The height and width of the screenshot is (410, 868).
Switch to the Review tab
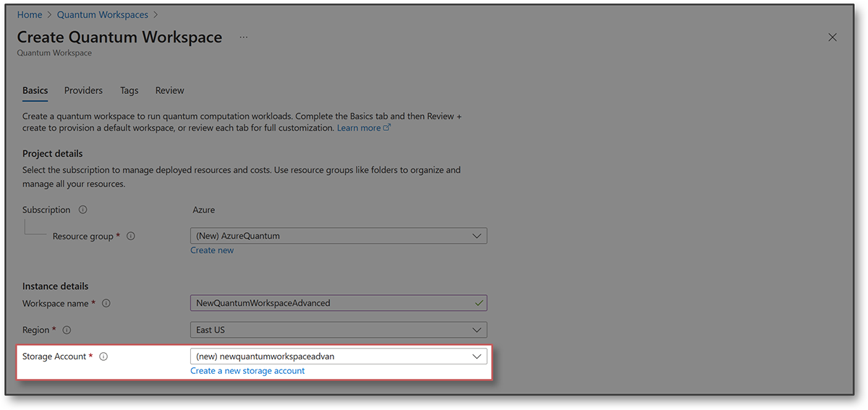(x=170, y=90)
